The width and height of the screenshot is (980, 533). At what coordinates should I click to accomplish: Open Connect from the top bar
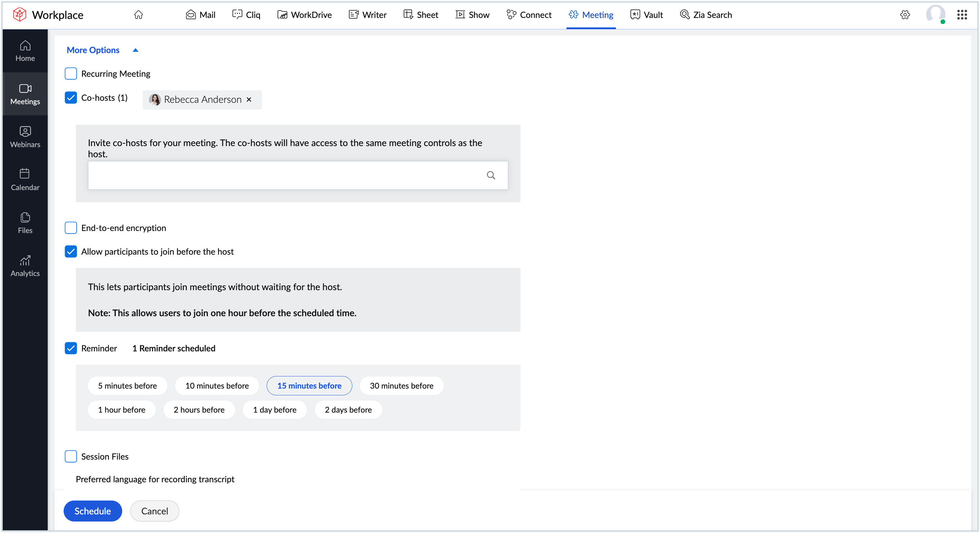pyautogui.click(x=529, y=15)
